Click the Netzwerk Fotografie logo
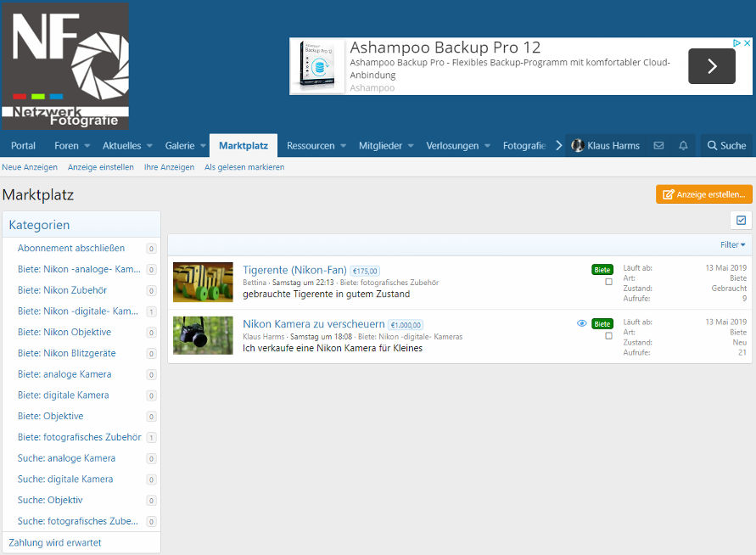This screenshot has height=555, width=756. tap(65, 66)
